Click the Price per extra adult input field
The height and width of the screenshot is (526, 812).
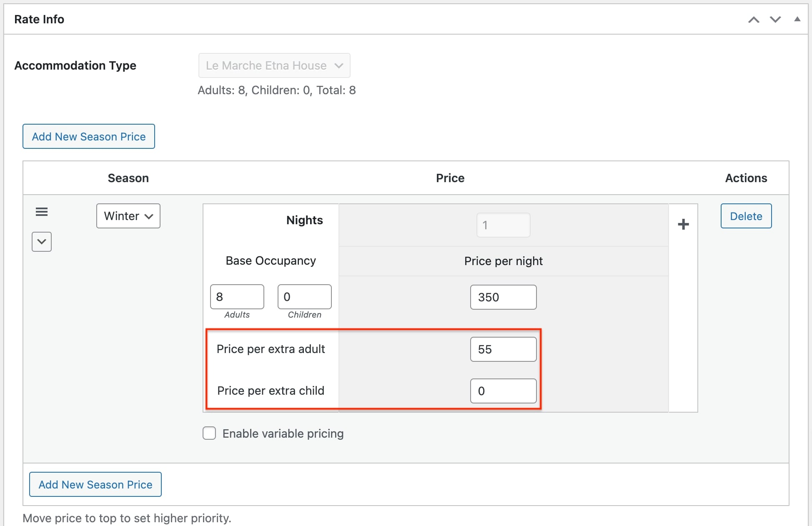[x=503, y=348]
